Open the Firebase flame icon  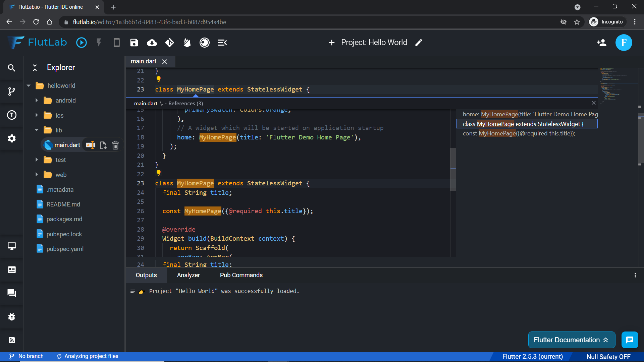(x=187, y=43)
